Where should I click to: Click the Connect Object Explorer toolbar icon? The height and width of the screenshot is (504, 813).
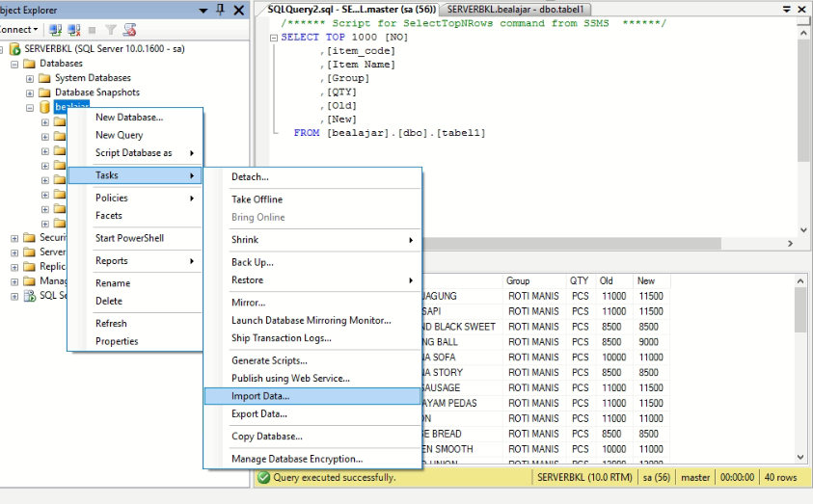pyautogui.click(x=55, y=30)
